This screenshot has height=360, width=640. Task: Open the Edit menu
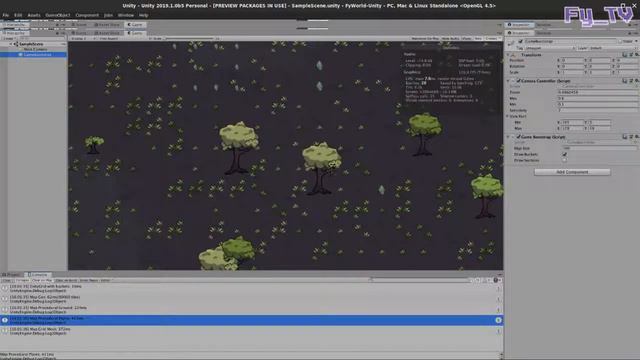[x=18, y=15]
